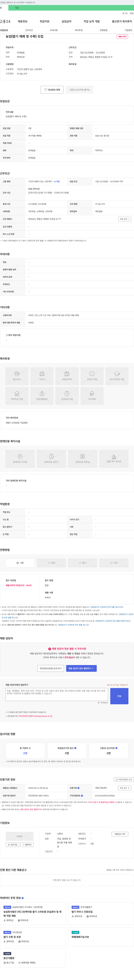The image size is (134, 980).
Task: Click the 장애인용 승강기 icon
Action: tap(51, 459)
